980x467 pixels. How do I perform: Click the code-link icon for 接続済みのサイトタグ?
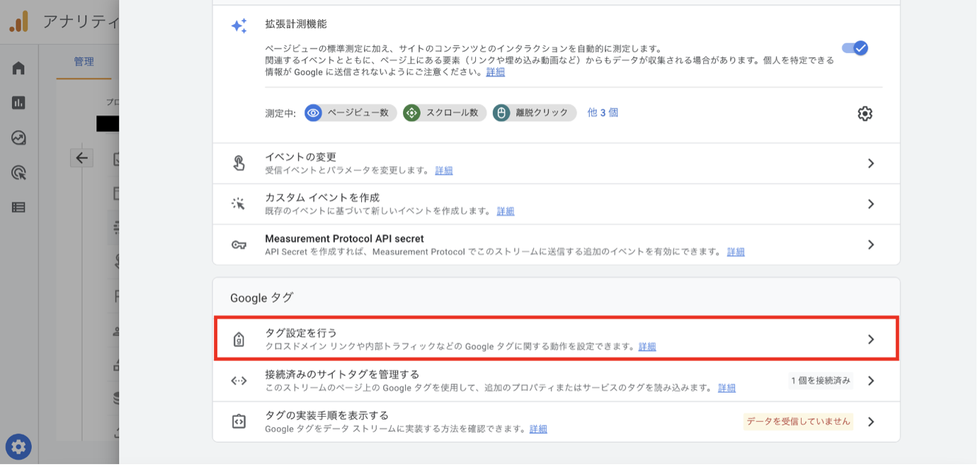(239, 381)
